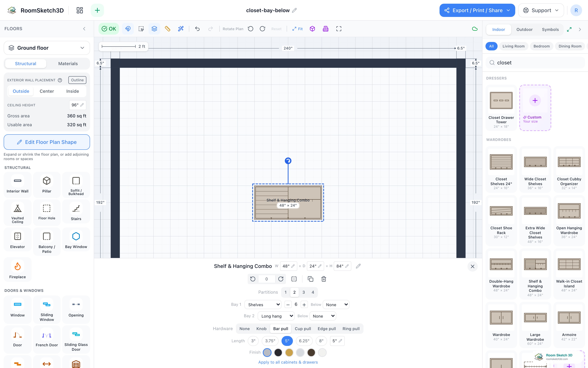Pick the dark brown finish swatch

pos(311,352)
